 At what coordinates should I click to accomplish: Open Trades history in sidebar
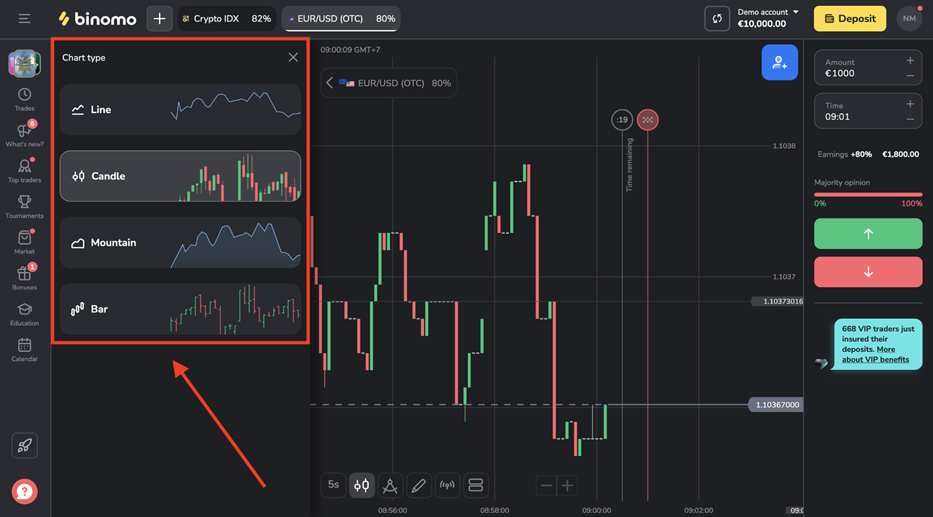tap(24, 99)
